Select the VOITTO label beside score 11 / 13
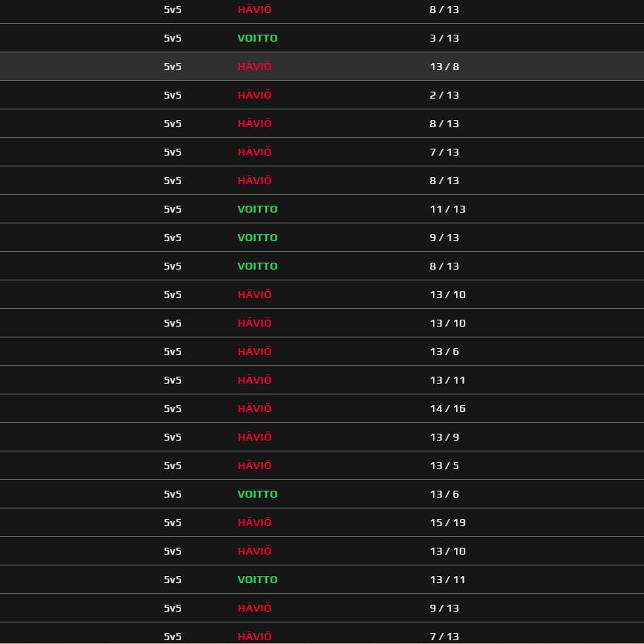Image resolution: width=644 pixels, height=644 pixels. point(257,209)
